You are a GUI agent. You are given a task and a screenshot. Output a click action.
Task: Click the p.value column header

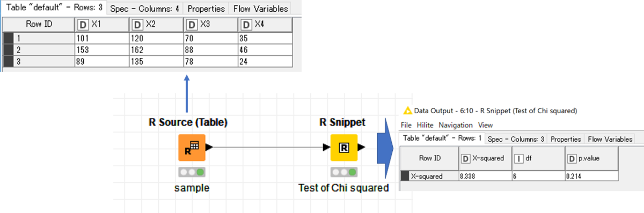pos(591,158)
